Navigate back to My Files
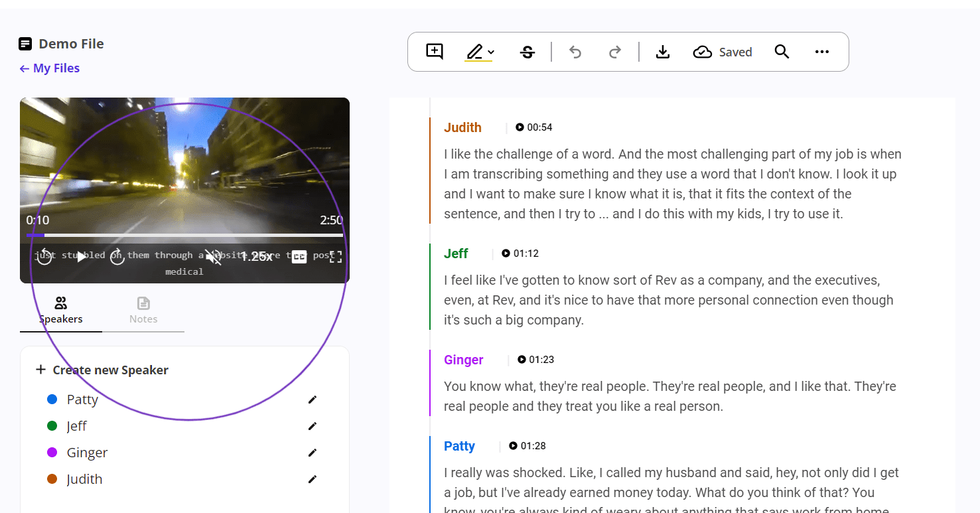The image size is (980, 513). tap(49, 68)
